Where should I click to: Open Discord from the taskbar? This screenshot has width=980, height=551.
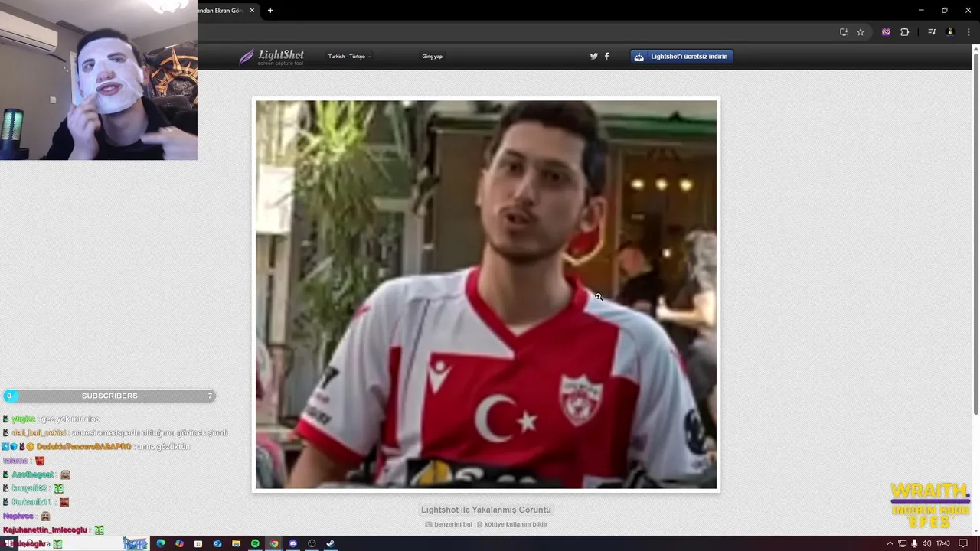click(x=292, y=543)
